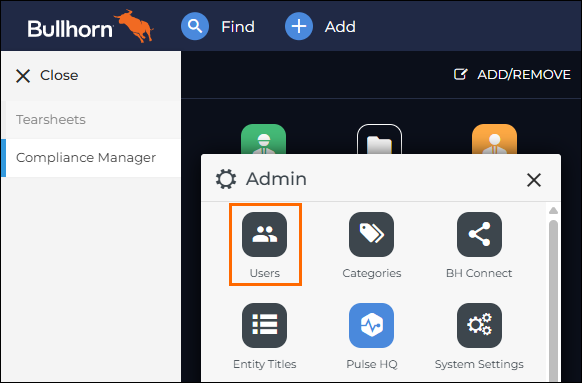The width and height of the screenshot is (582, 383).
Task: Click the Admin panel title text
Action: 276,179
